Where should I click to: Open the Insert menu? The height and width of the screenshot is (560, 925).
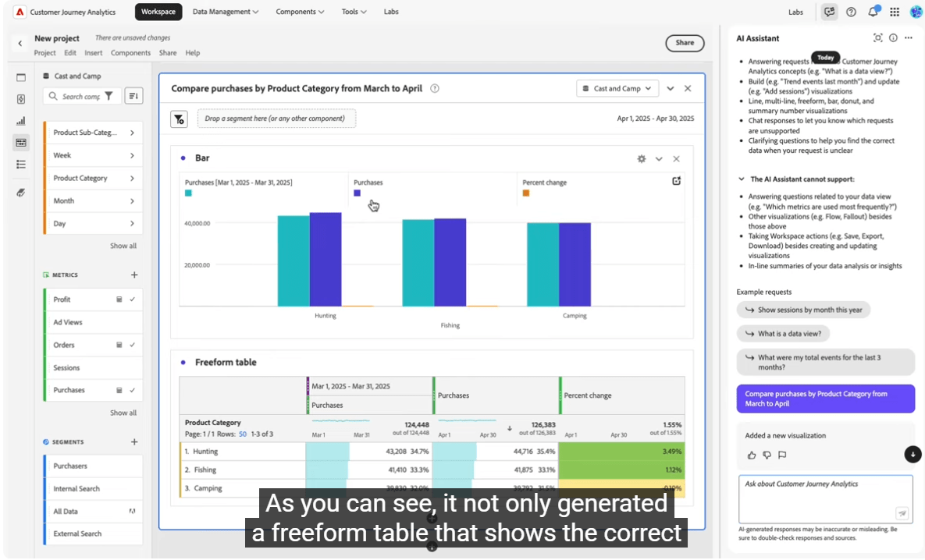93,53
